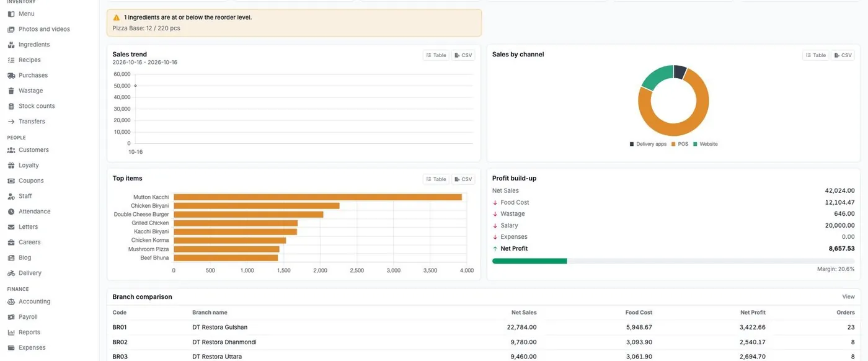Screen dimensions: 868x361
Task: Click the Loyalty gift icon
Action: click(11, 166)
